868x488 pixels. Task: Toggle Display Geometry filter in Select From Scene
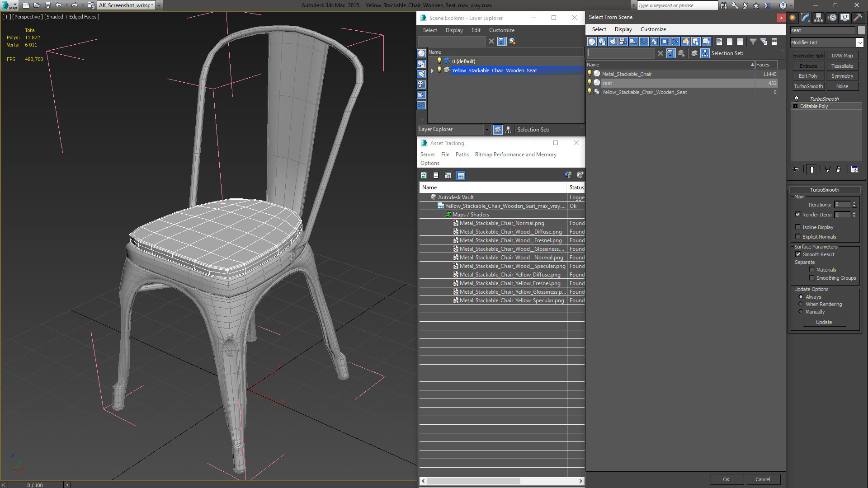592,42
